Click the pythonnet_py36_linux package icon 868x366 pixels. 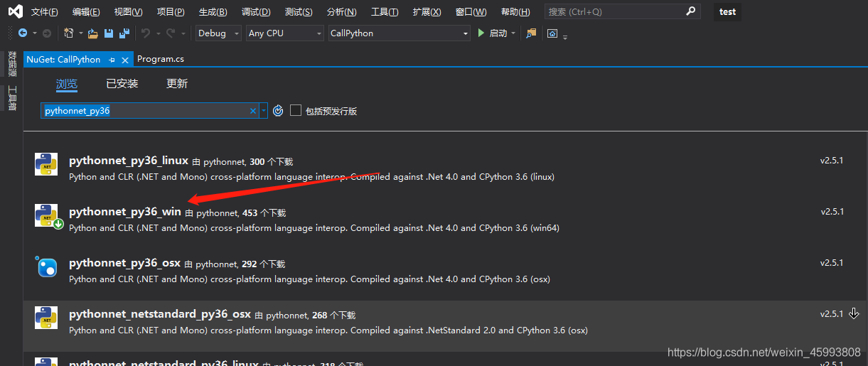tap(46, 164)
